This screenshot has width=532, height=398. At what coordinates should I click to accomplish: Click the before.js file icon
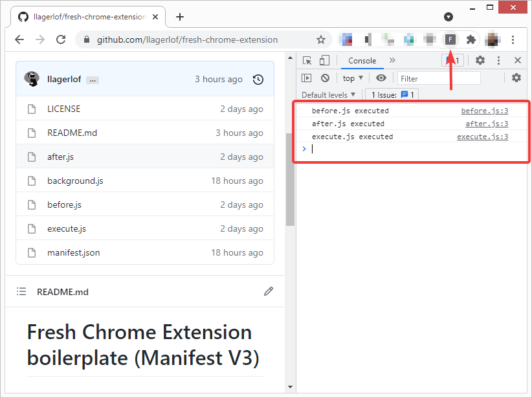coord(32,205)
